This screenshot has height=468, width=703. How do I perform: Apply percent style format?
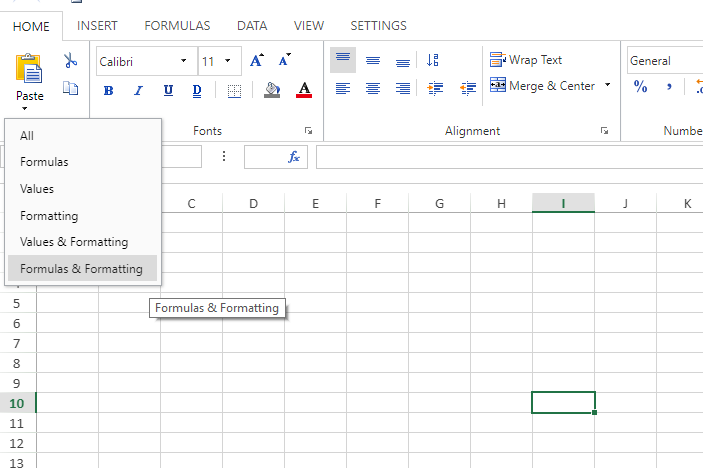(640, 86)
